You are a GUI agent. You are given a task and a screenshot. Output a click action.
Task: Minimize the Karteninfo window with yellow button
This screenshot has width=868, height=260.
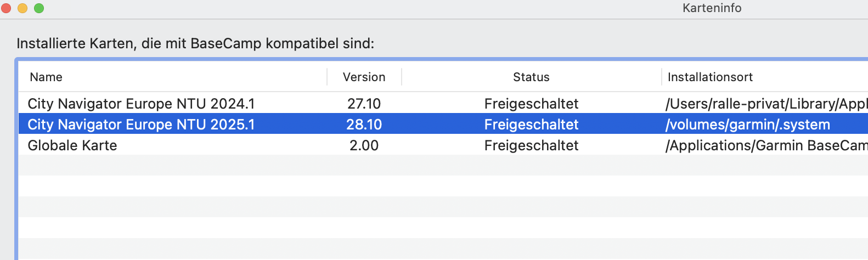(x=22, y=8)
